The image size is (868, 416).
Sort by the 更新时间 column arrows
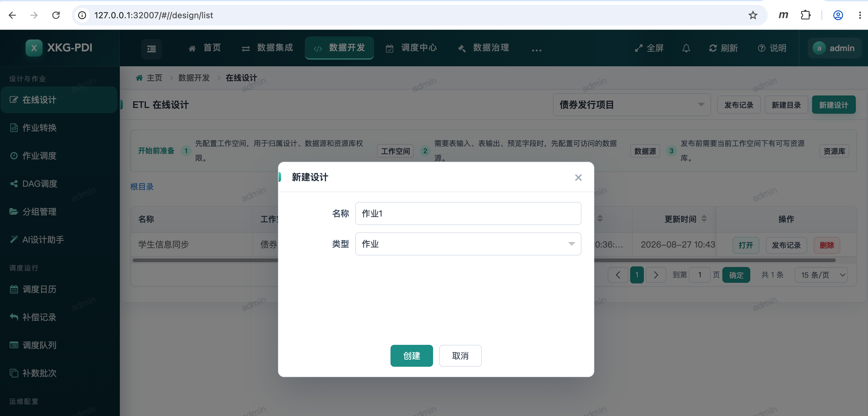(704, 219)
